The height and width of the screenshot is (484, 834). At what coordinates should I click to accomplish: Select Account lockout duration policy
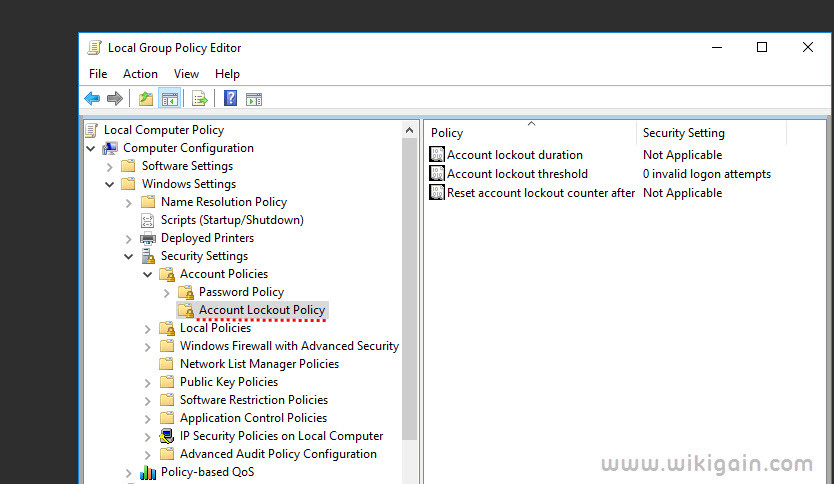(x=514, y=155)
